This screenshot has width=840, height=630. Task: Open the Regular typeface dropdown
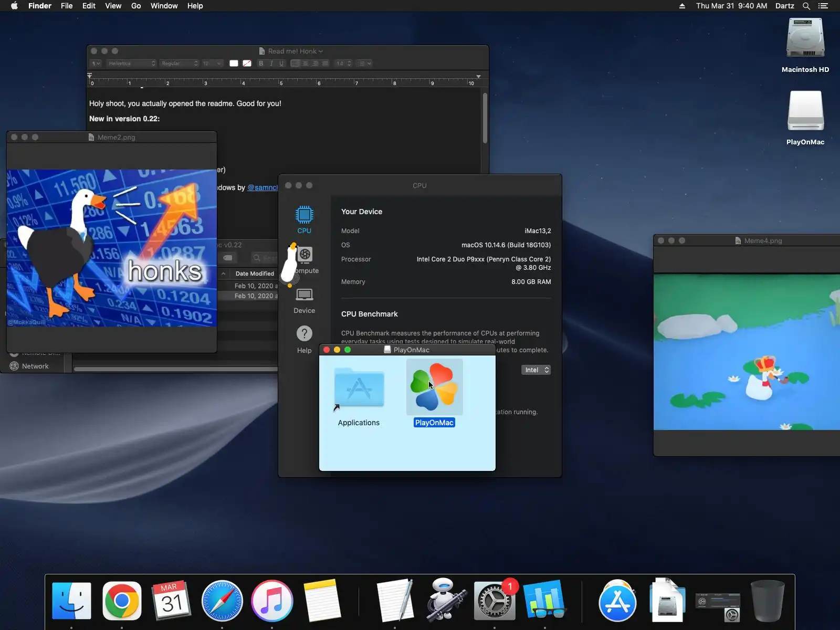click(x=179, y=64)
